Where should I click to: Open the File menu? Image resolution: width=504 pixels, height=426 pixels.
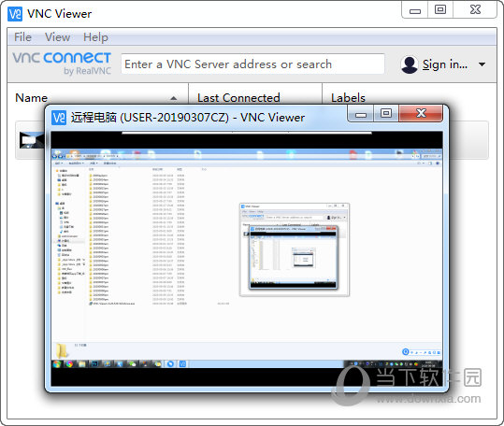[x=22, y=37]
